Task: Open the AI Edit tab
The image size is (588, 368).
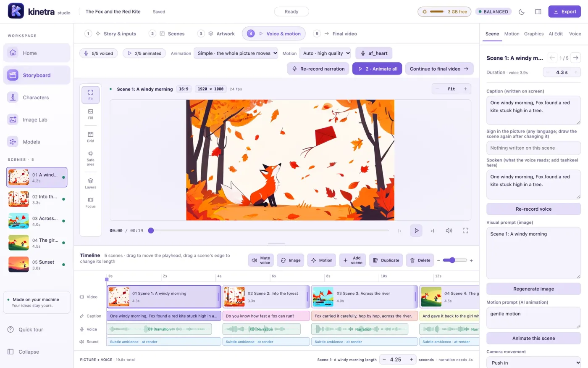Action: tap(556, 34)
